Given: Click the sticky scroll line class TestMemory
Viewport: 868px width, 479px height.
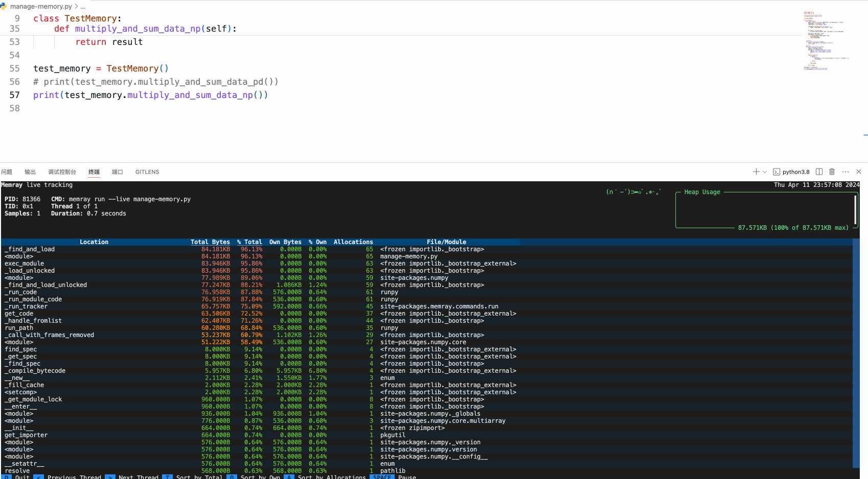Looking at the screenshot, I should (77, 18).
